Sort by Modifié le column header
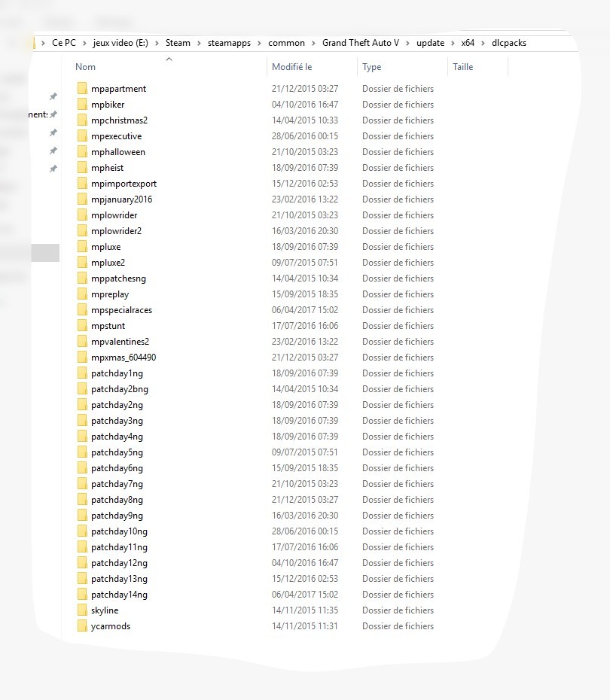The image size is (610, 700). point(291,66)
